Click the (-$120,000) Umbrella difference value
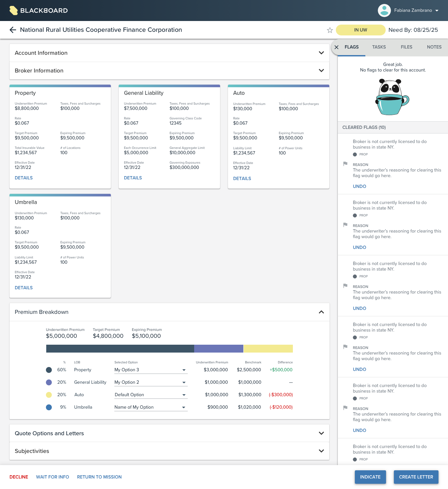448x489 pixels. (281, 407)
